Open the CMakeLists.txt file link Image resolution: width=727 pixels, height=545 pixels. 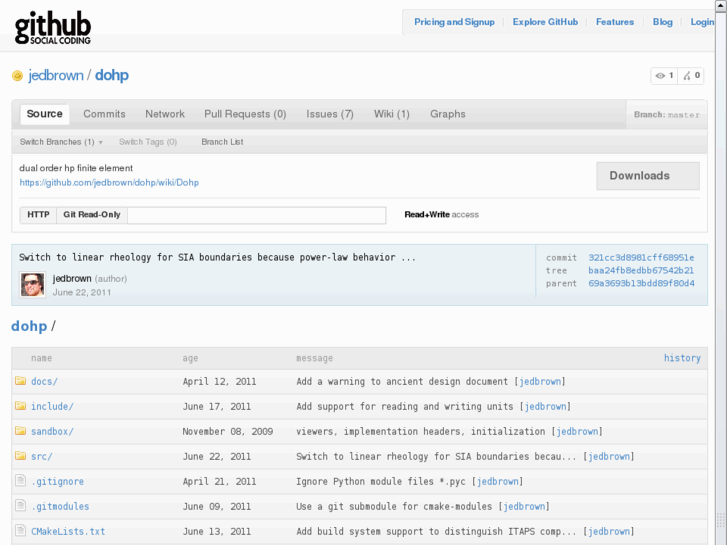coord(68,532)
